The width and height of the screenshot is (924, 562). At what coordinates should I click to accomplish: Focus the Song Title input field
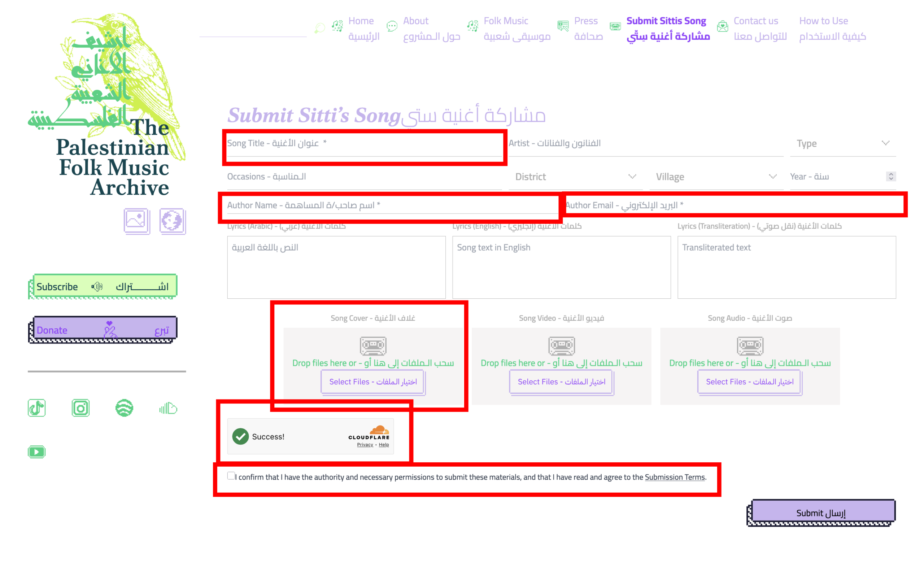(364, 143)
